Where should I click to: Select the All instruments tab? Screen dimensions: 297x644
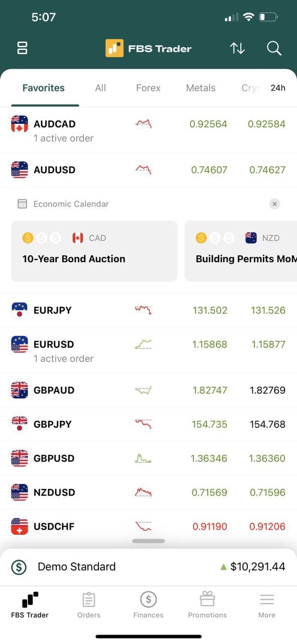pos(100,88)
